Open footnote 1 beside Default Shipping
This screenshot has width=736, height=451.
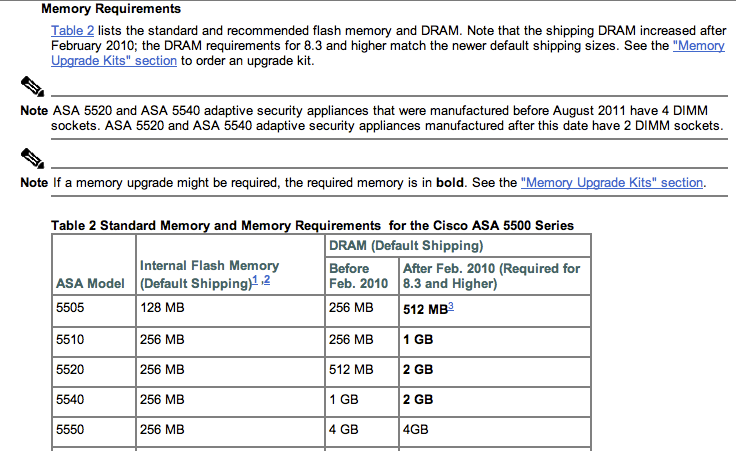(x=254, y=281)
